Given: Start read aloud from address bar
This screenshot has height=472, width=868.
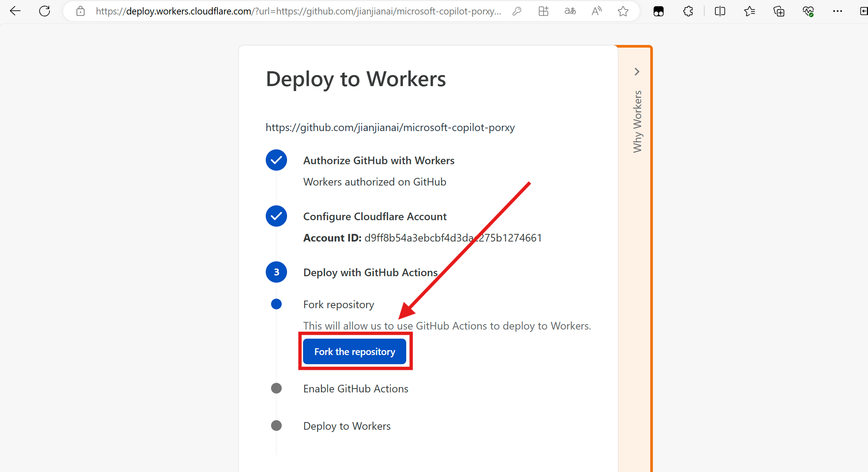Looking at the screenshot, I should [x=597, y=11].
